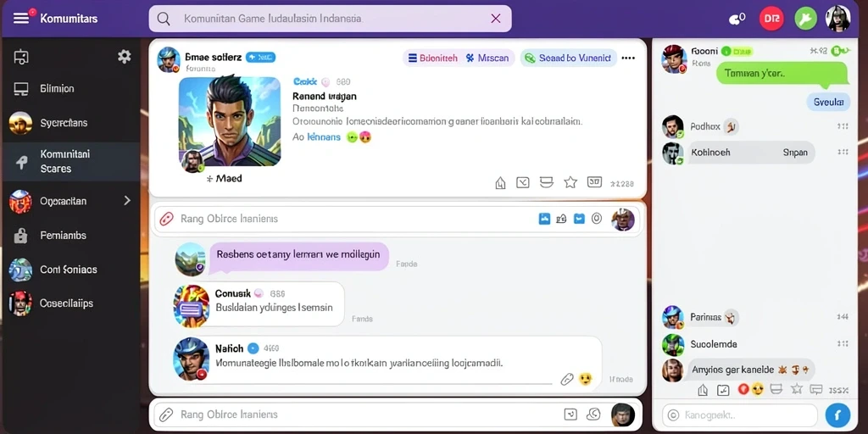Click the Sveular chat bubble
This screenshot has height=434, width=868.
tap(828, 102)
